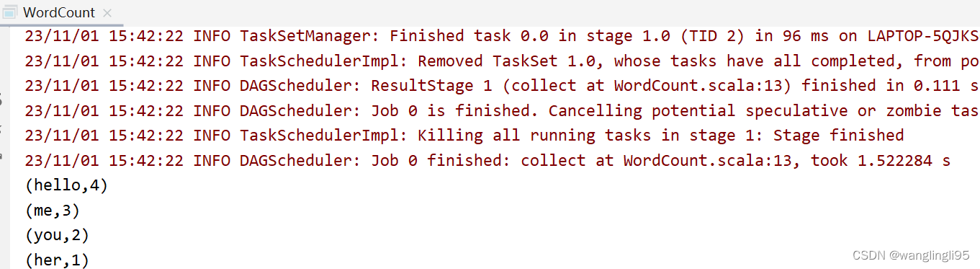This screenshot has width=980, height=269.
Task: Click the Removed TaskSet 1.0 log line
Action: pos(502,61)
